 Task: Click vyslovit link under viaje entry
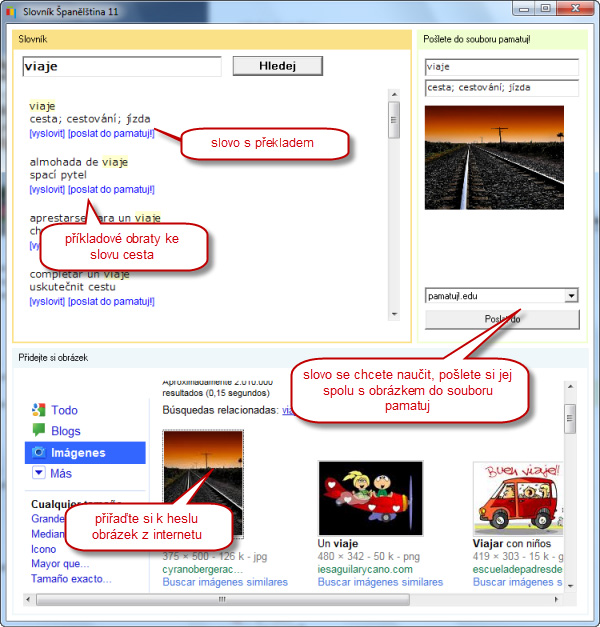(47, 134)
